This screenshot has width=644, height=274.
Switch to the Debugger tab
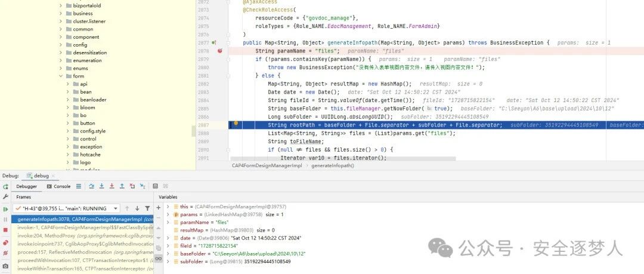27,186
